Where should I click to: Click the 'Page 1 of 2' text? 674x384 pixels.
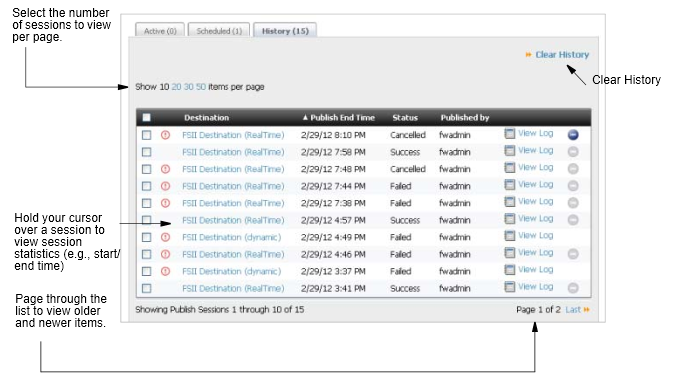(x=538, y=310)
